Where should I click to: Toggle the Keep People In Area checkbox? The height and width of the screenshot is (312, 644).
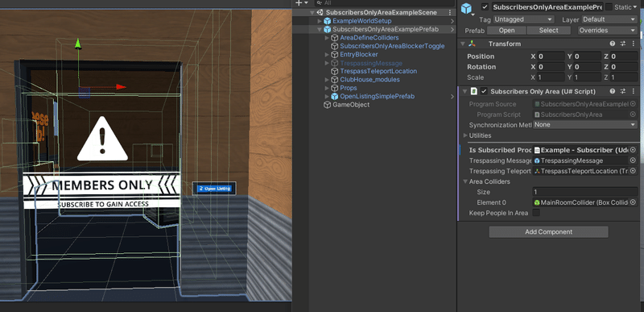(x=536, y=213)
